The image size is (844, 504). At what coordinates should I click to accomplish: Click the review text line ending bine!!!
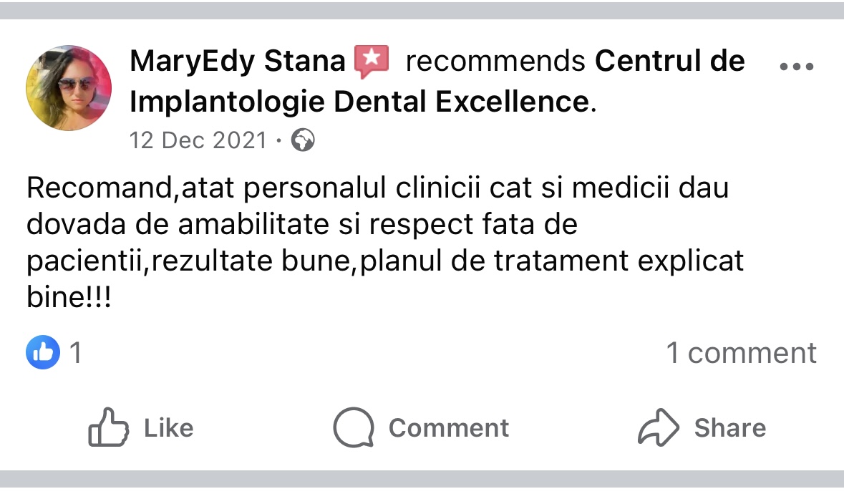click(69, 296)
